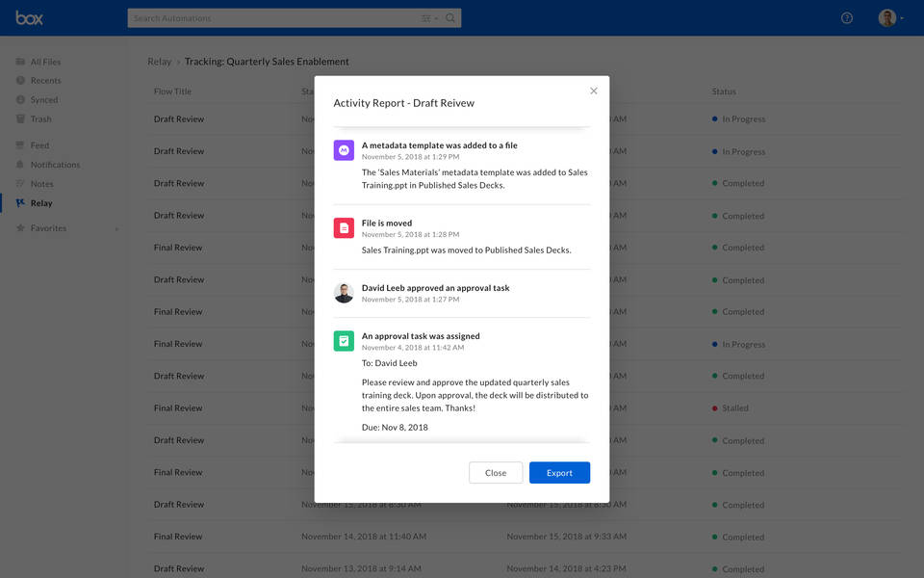Click the purple metadata template icon
Screen dimensions: 924x578
coord(344,150)
